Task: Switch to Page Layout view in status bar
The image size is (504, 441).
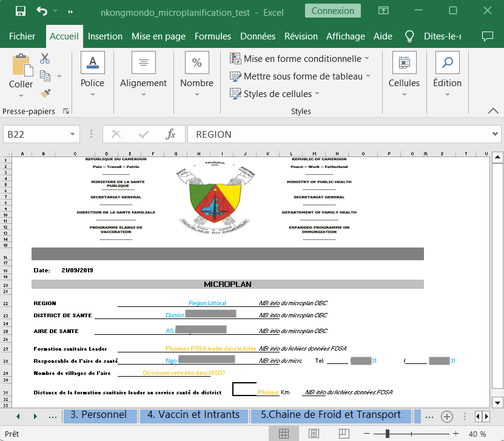Action: point(314,434)
